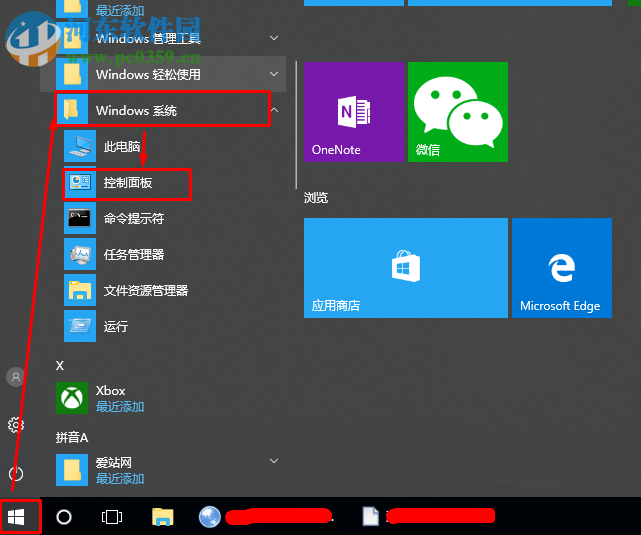Click the power button icon
Screen dimensions: 641x535
pos(16,473)
